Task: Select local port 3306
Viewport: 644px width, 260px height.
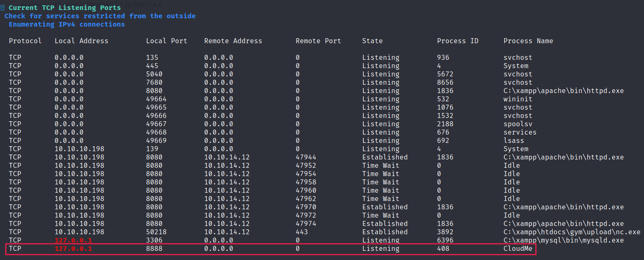Action: [x=154, y=240]
